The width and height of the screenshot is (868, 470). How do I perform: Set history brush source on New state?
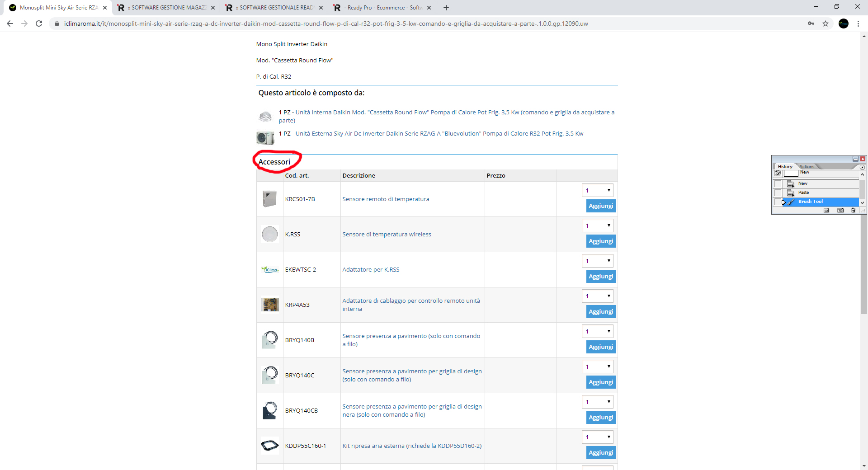click(778, 183)
